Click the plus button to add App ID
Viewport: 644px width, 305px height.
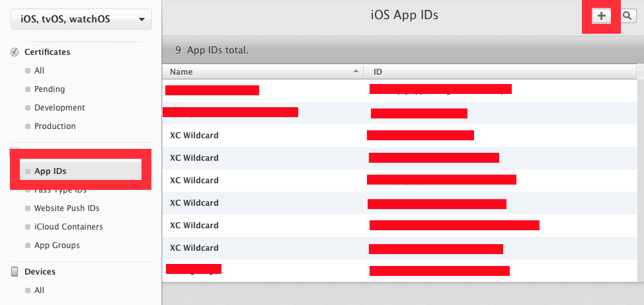coord(601,16)
